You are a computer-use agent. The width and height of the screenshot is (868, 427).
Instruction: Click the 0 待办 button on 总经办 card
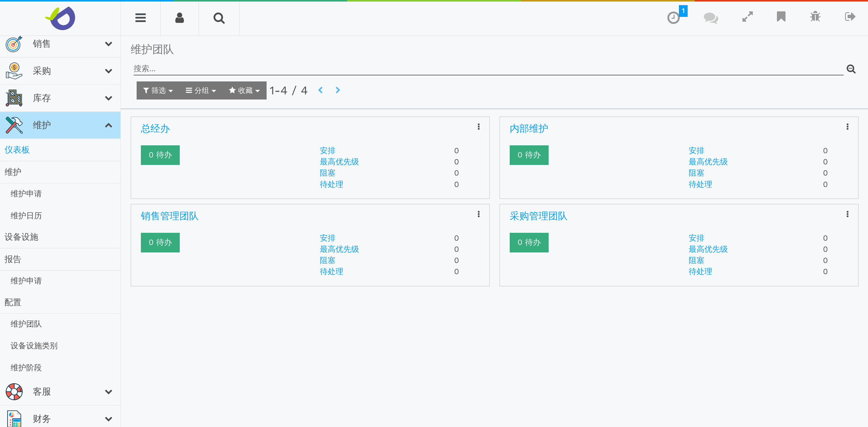coord(160,155)
